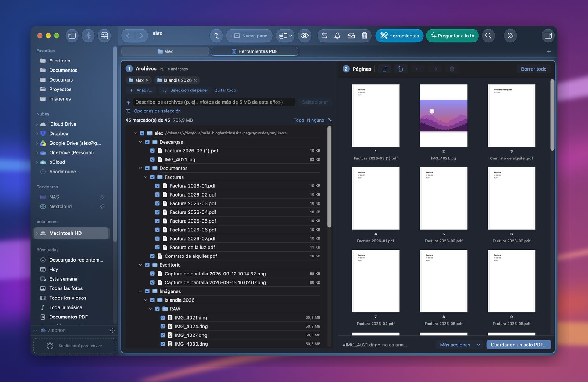Collapse the Escritorio folder node
Viewport: 588px width, 382px height.
click(x=140, y=265)
